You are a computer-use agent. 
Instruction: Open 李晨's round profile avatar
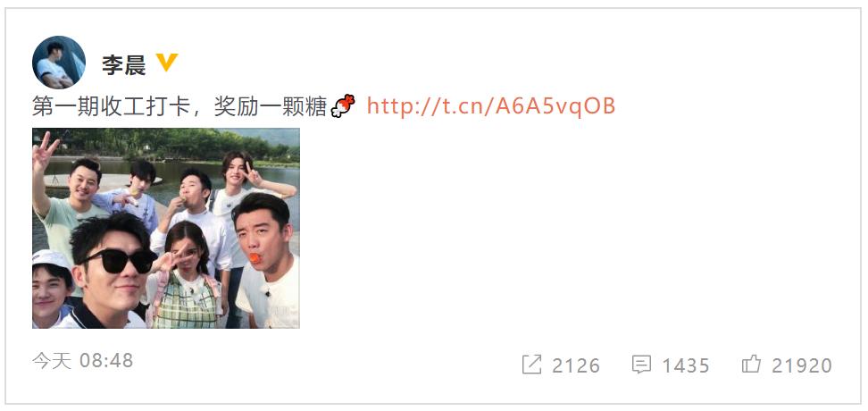tap(59, 62)
